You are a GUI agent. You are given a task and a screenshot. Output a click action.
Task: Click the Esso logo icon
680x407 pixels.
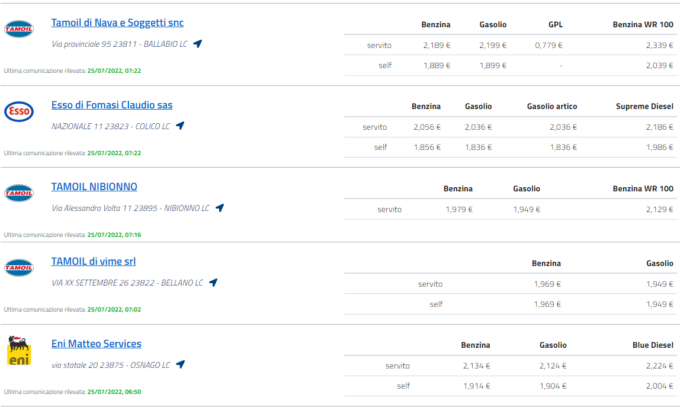(x=19, y=111)
